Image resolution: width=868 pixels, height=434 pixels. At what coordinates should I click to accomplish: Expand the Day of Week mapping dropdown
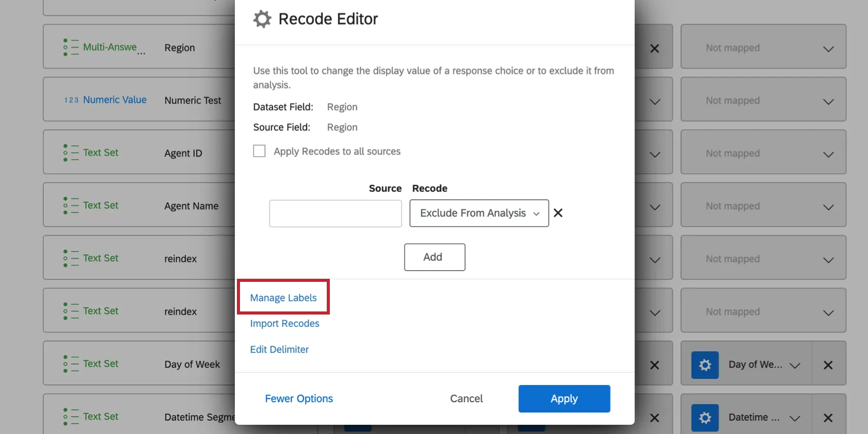[794, 365]
